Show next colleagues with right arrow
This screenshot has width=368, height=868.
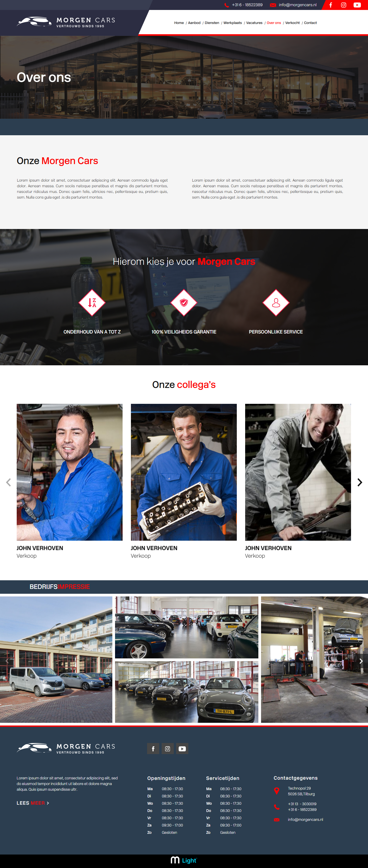point(360,482)
